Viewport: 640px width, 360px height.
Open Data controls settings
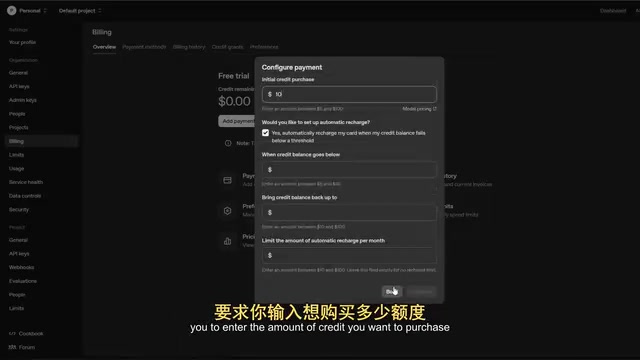(25, 196)
